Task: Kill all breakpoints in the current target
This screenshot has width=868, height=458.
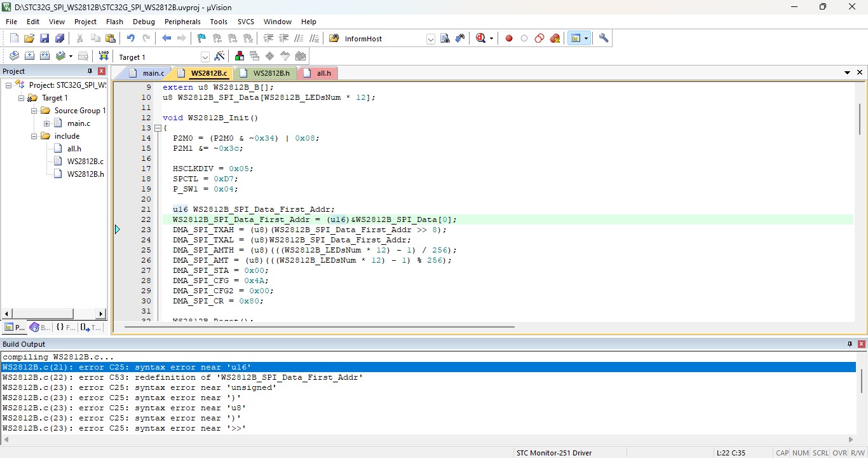Action: tap(555, 38)
